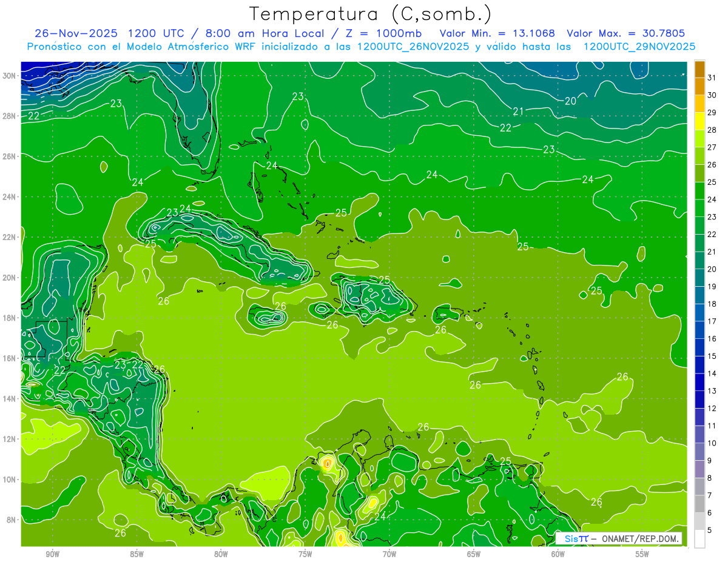The image size is (728, 562).
Task: Click legend scale value '10'
Action: [x=712, y=443]
